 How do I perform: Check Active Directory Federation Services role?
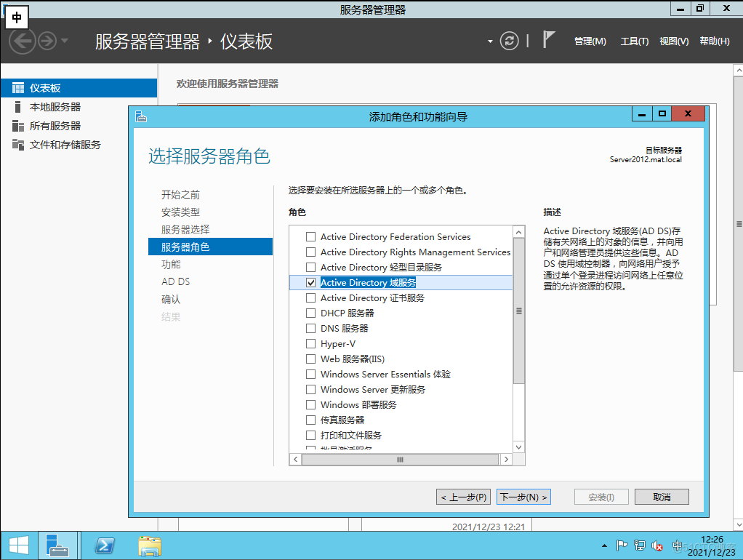311,236
